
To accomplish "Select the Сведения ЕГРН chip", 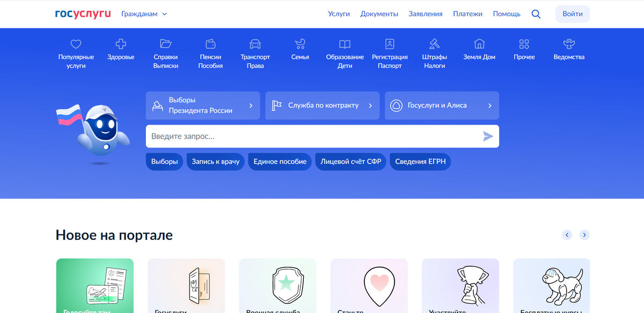I will (x=420, y=162).
